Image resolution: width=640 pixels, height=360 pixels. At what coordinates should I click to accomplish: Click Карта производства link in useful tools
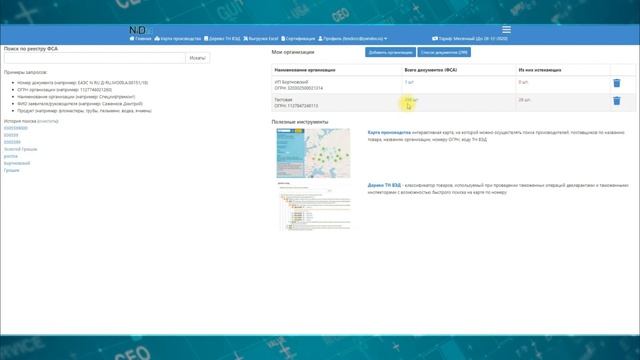(x=389, y=133)
